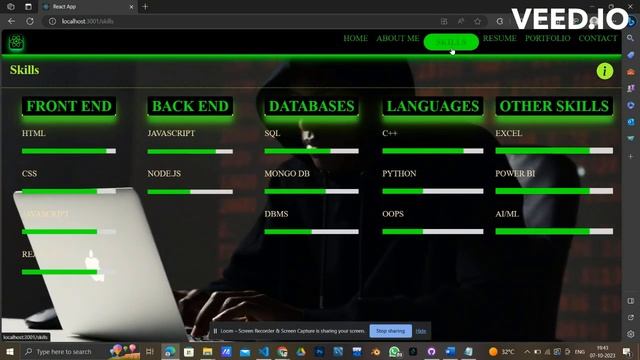Click the MONGO DB skill label
Screen dimensions: 640x360
point(287,173)
